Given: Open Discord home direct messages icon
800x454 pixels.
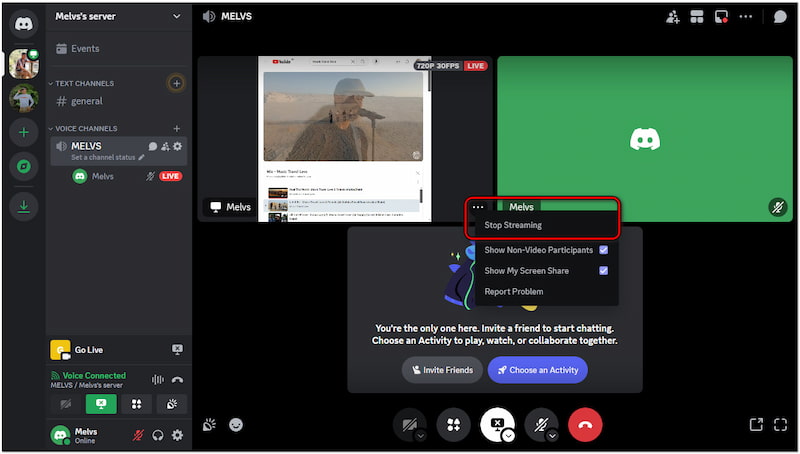Looking at the screenshot, I should tap(23, 22).
